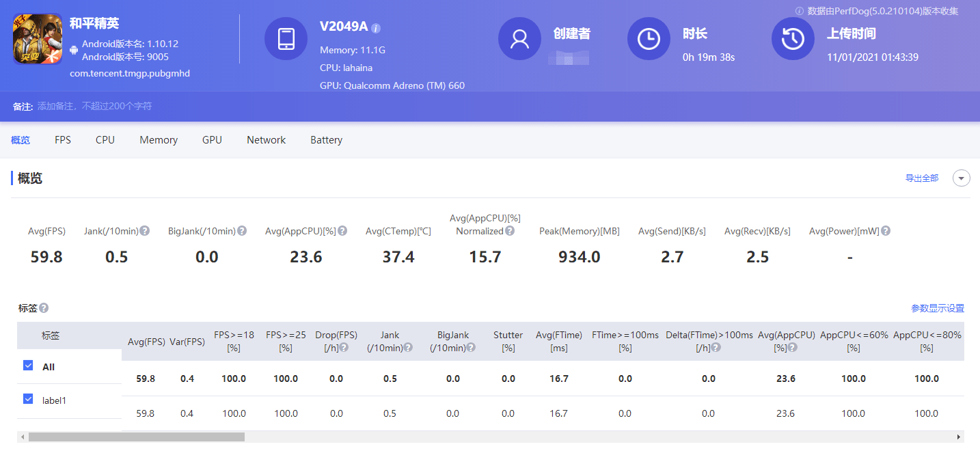Click the Var(FPS) column header
The height and width of the screenshot is (453, 980).
(x=187, y=342)
